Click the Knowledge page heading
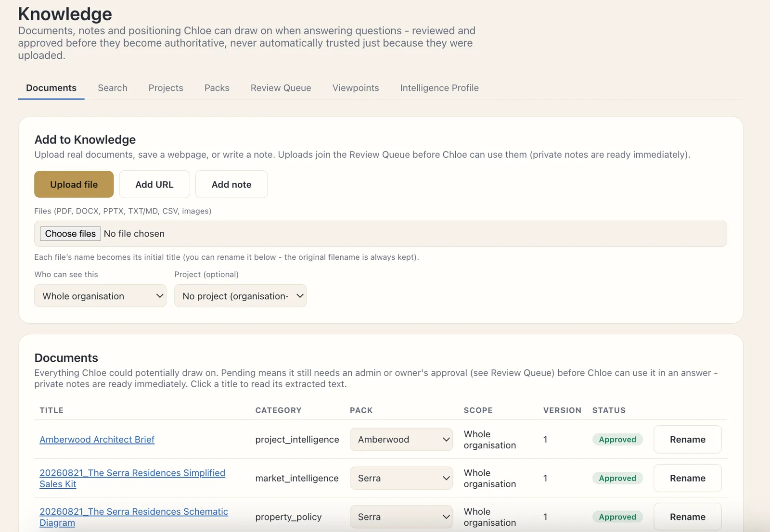Viewport: 770px width, 532px height. 65,14
